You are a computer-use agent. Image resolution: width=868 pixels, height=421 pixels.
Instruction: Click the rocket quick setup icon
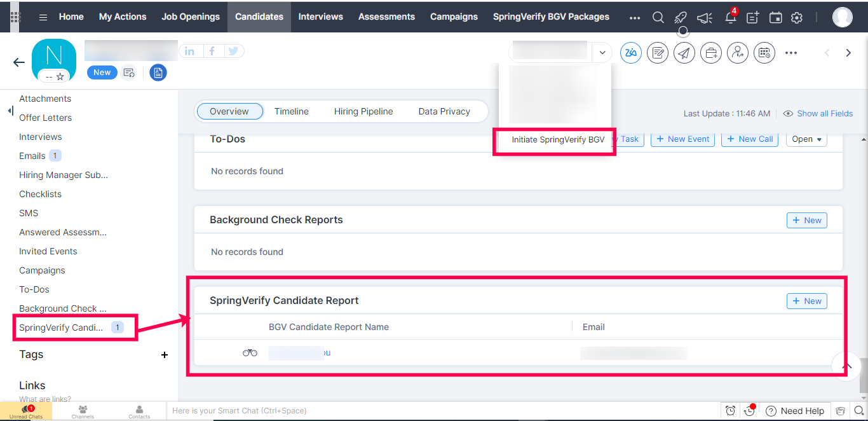(x=681, y=17)
